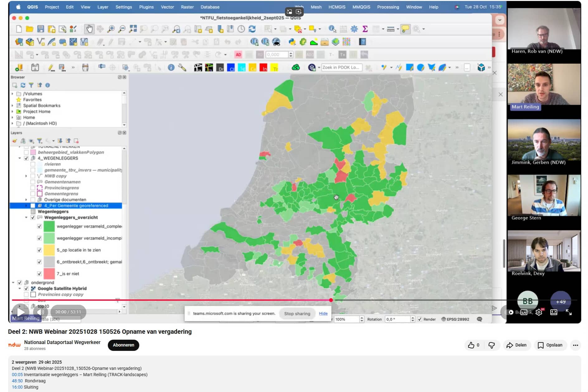Screen dimensions: 588x392
Task: Click the Identify Features tool
Action: pyautogui.click(x=332, y=29)
